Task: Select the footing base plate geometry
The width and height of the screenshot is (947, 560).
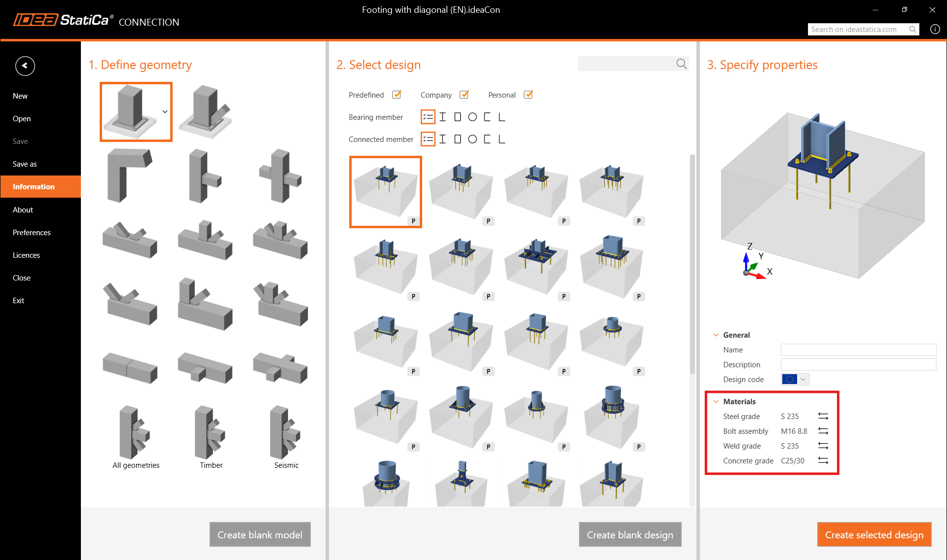Action: pyautogui.click(x=136, y=112)
